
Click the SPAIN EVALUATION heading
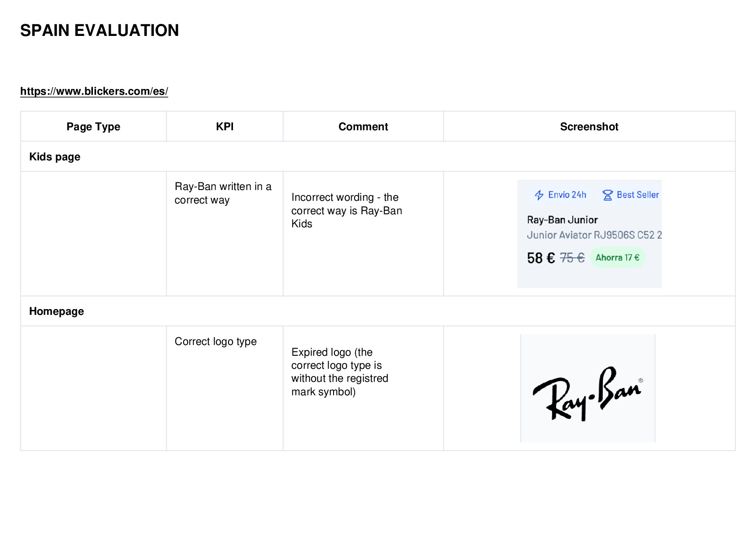pos(100,31)
